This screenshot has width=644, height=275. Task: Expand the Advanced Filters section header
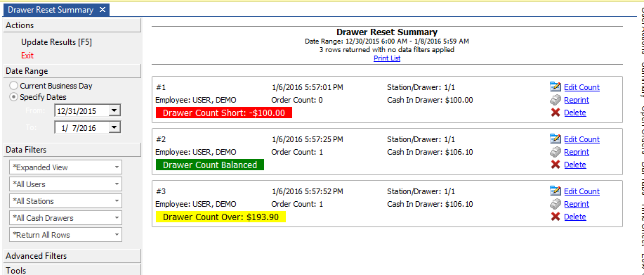point(72,256)
